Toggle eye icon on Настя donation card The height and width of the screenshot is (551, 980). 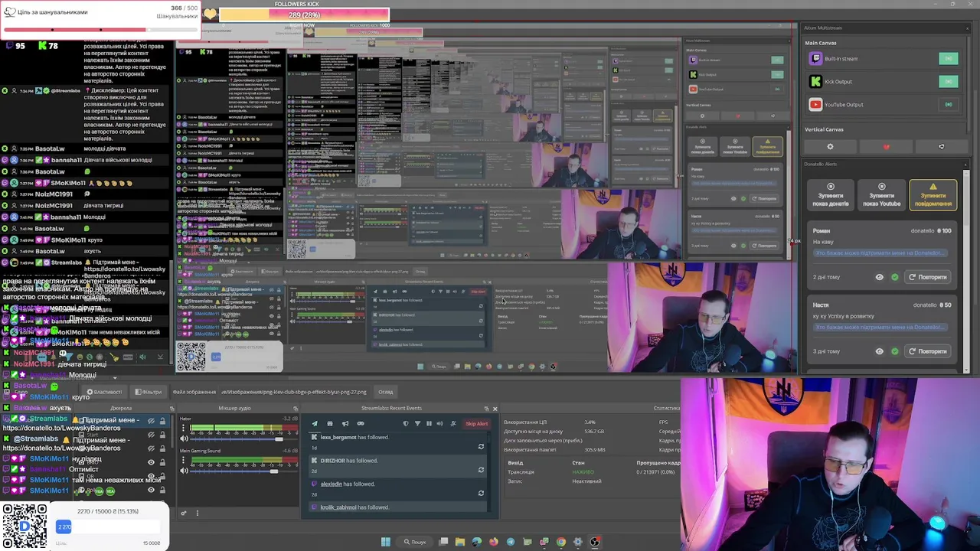pyautogui.click(x=879, y=351)
